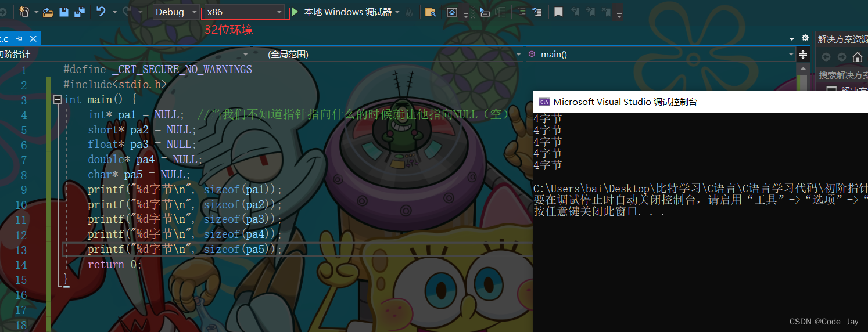
Task: Click line 6, 'float* pa3 = NULL'
Action: [x=142, y=145]
